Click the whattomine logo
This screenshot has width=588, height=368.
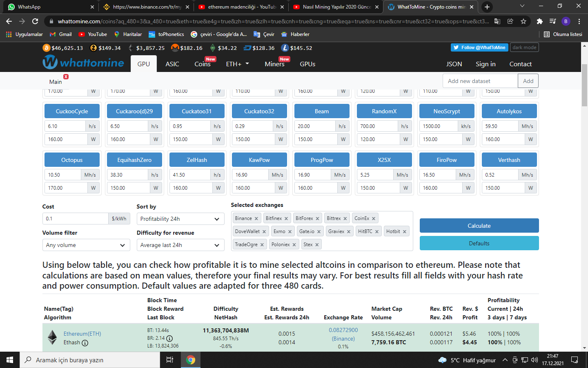[83, 63]
